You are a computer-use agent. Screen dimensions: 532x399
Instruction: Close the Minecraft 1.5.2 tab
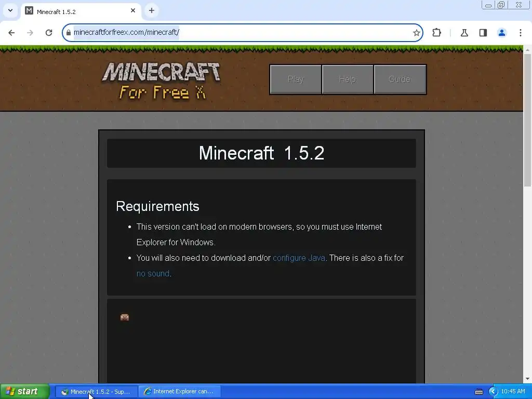tap(133, 10)
